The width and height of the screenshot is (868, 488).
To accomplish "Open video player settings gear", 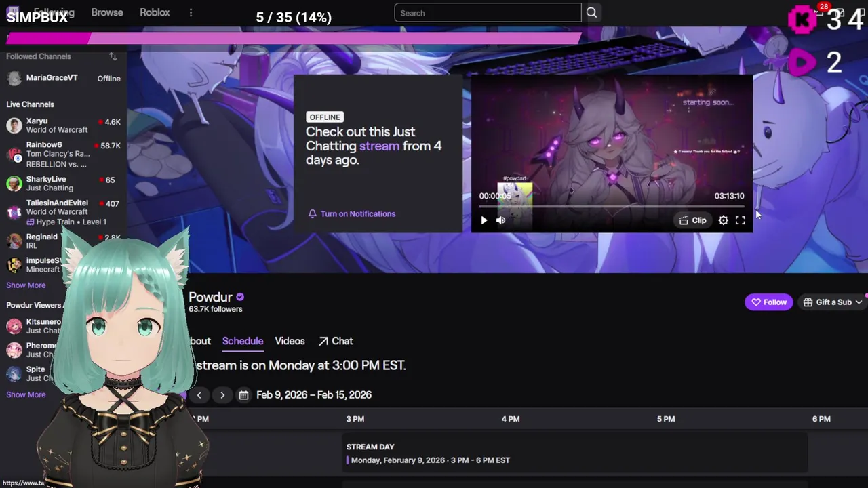I will 724,220.
